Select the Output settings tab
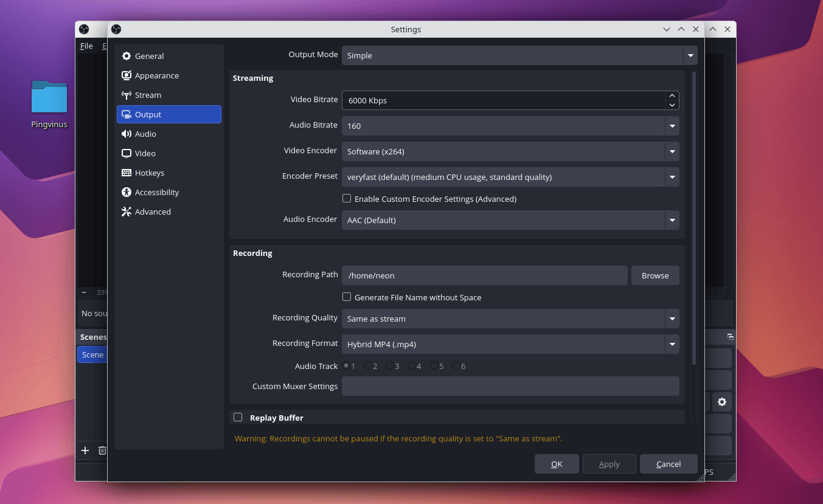This screenshot has height=504, width=823. [x=169, y=114]
